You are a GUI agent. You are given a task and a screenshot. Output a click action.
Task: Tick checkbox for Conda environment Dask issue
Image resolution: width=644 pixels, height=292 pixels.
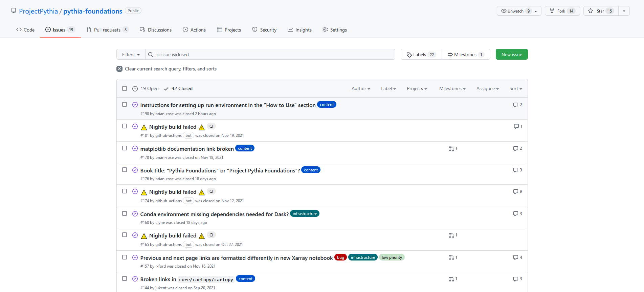click(125, 213)
